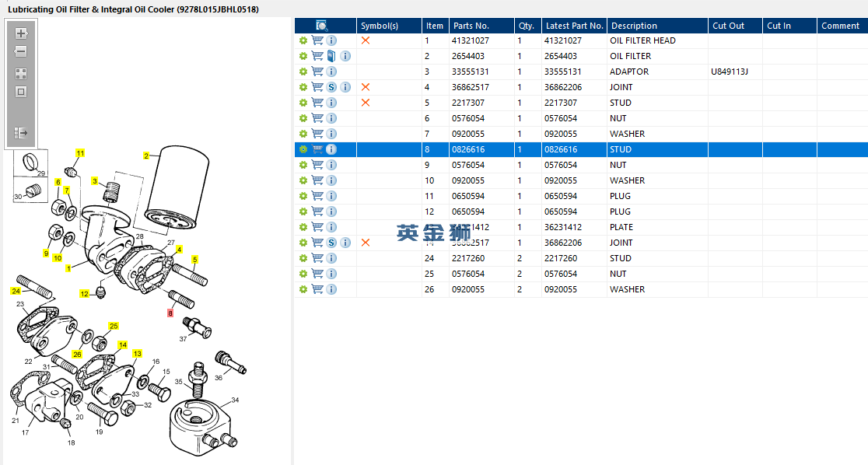Click the red X symbol on item 5 row
The image size is (868, 465).
[x=366, y=103]
